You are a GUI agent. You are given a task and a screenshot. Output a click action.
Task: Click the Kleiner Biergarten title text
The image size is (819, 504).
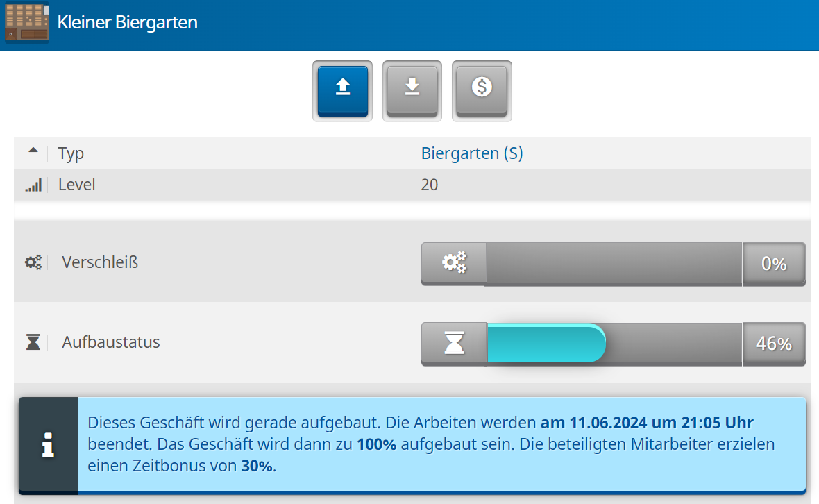click(x=128, y=22)
